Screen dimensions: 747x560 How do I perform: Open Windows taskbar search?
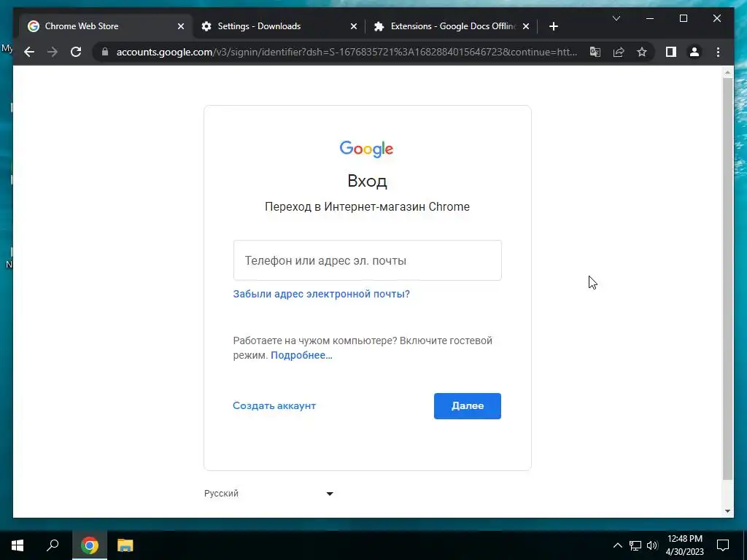[x=53, y=545]
